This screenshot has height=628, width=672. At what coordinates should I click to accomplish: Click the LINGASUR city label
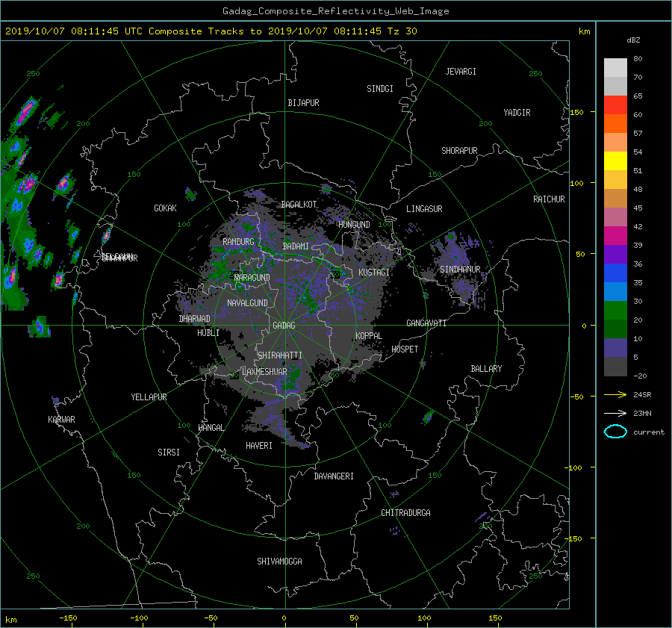coord(424,209)
